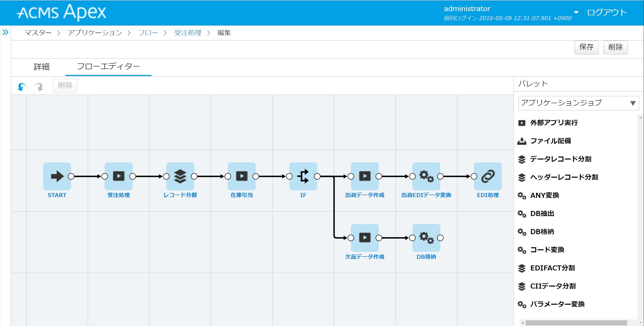Switch to the 詳細 tab

42,67
